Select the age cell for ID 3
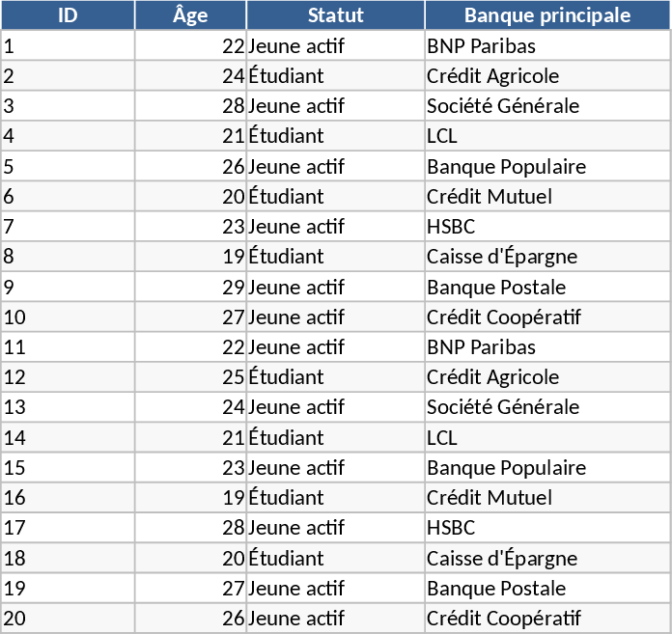Image resolution: width=672 pixels, height=634 pixels. pos(190,106)
